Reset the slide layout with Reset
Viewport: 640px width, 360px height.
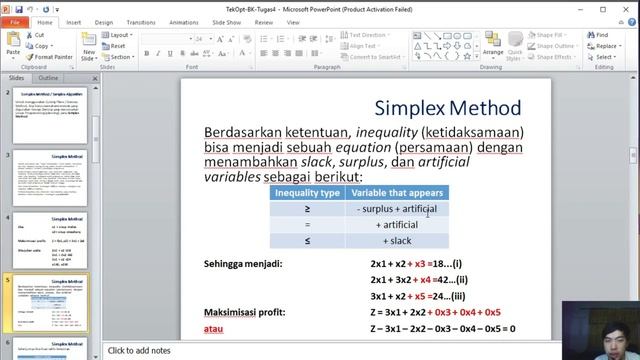[113, 46]
